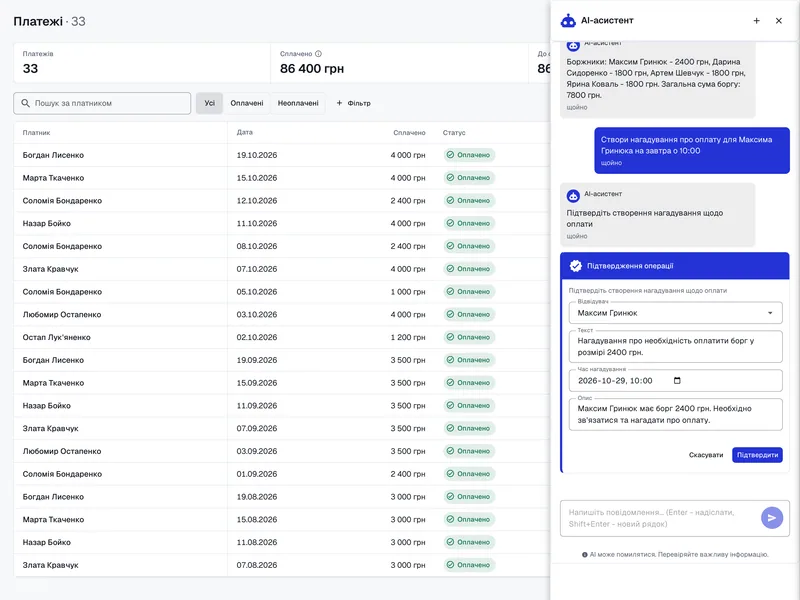Open the calendar picker in Час нагадування
Screen dimensions: 800x600
[677, 381]
